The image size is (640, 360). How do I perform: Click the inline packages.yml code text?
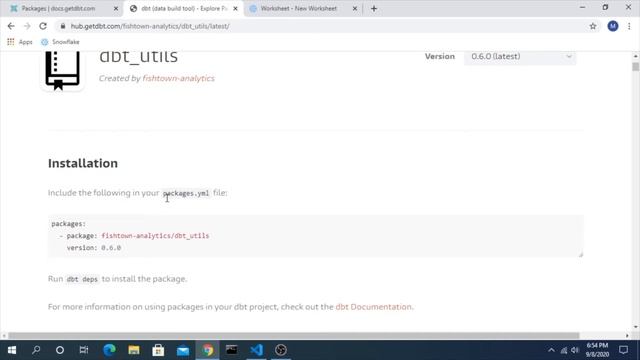186,193
